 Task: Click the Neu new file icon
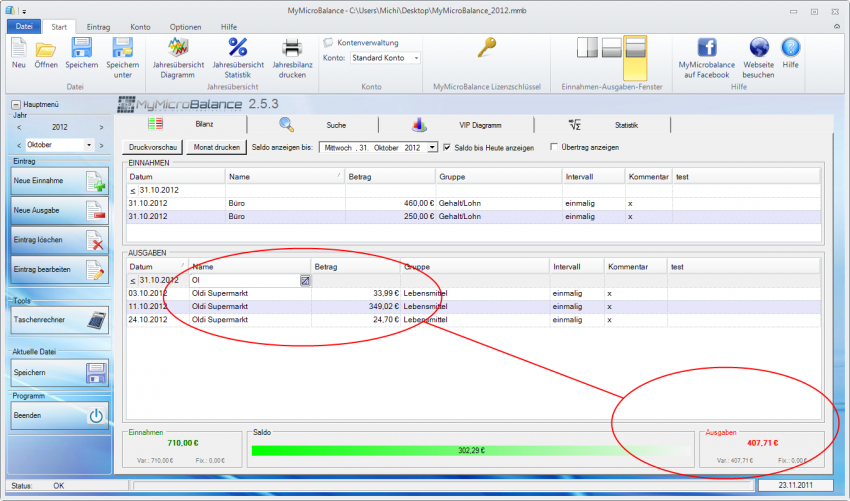[19, 47]
